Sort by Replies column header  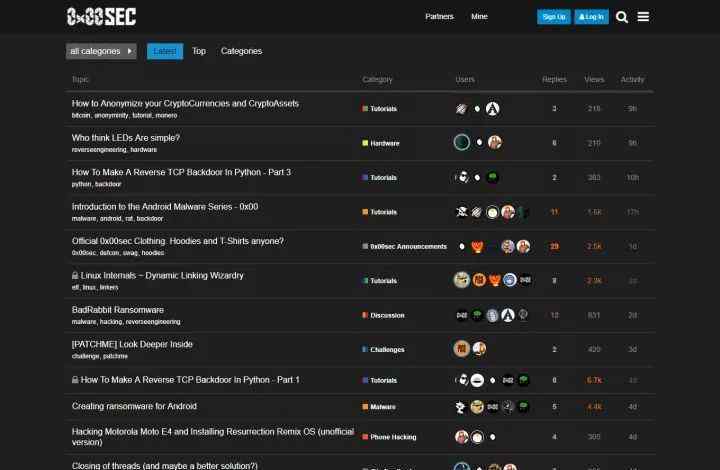(x=554, y=79)
